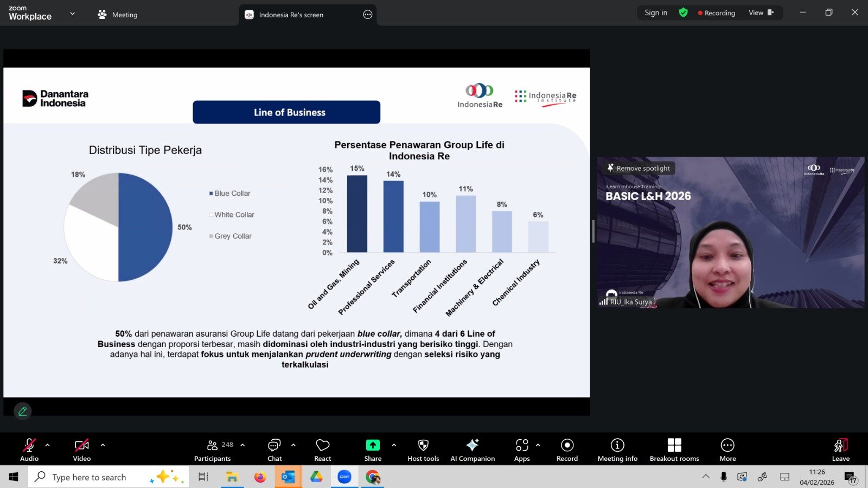Toggle meeting recording with Record button

(x=567, y=450)
